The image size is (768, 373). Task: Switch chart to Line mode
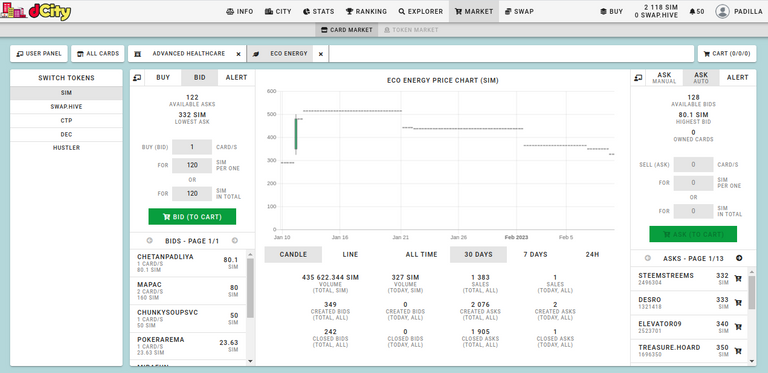click(350, 255)
